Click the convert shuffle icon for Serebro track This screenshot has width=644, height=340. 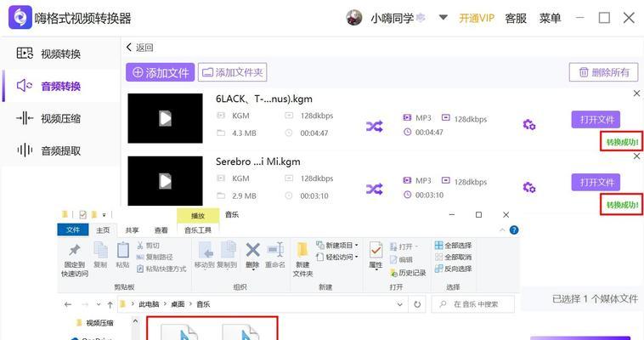[374, 189]
